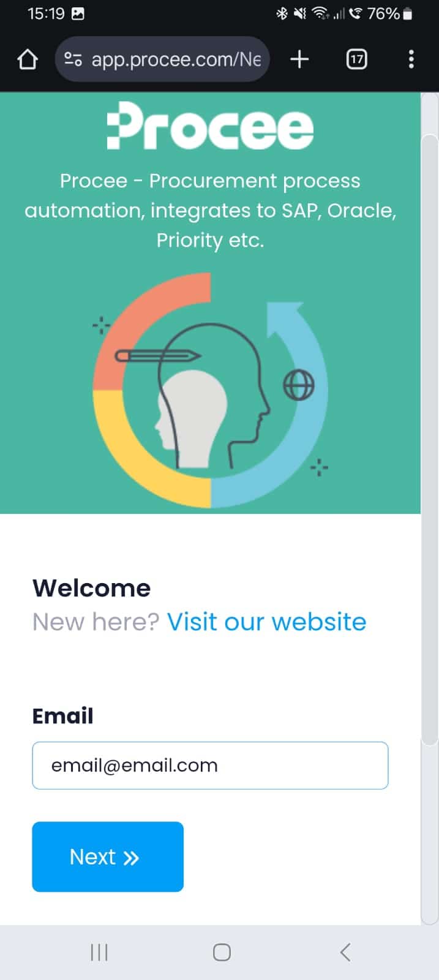439x980 pixels.
Task: Open the browser three-dot menu
Action: click(411, 59)
